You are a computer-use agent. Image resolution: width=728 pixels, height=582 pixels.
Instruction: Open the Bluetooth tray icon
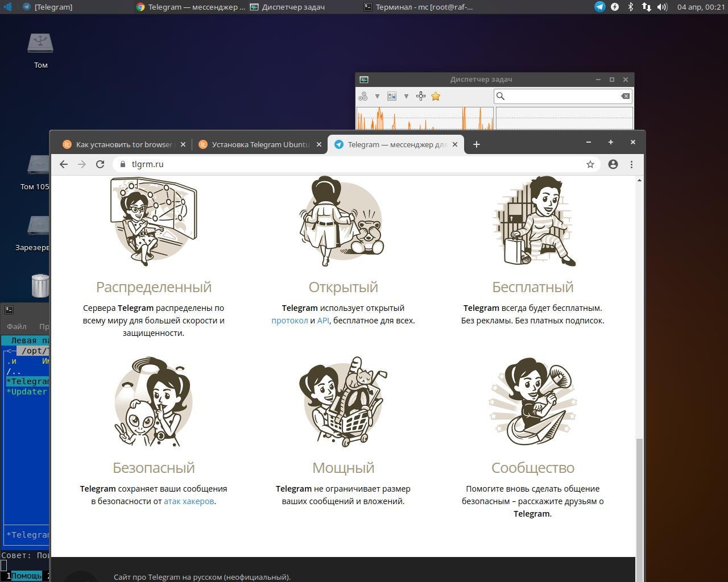[x=630, y=7]
